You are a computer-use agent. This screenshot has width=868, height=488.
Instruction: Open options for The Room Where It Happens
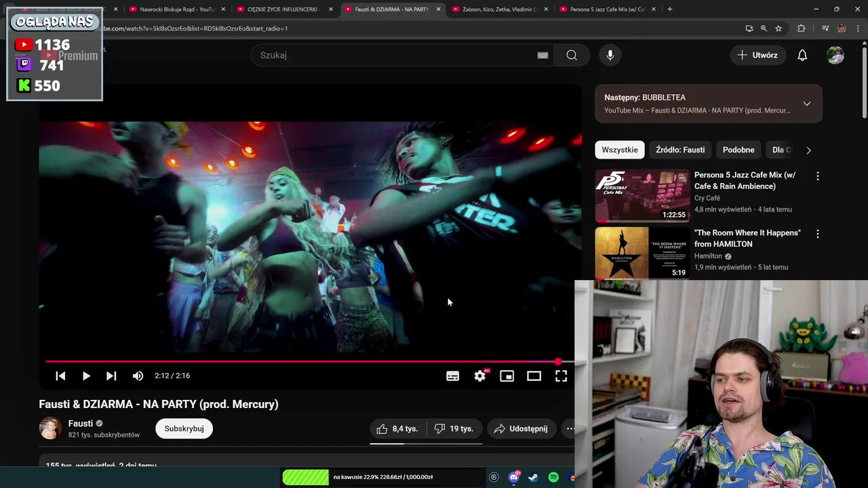coord(818,234)
